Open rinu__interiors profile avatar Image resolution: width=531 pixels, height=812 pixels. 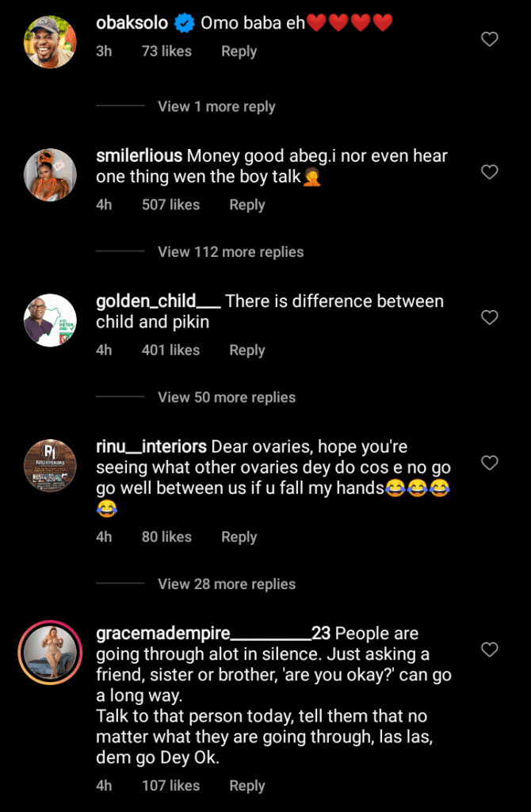point(51,465)
